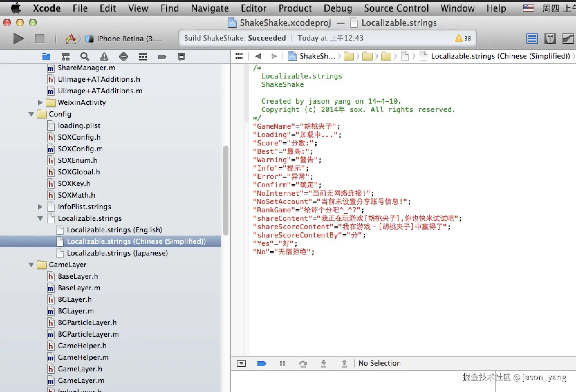Choose the iPhone Retina destination

(124, 39)
